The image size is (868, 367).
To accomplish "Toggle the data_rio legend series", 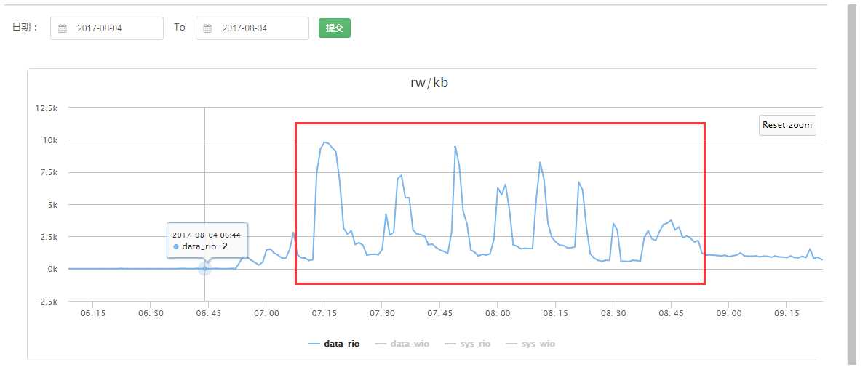I will coord(335,344).
